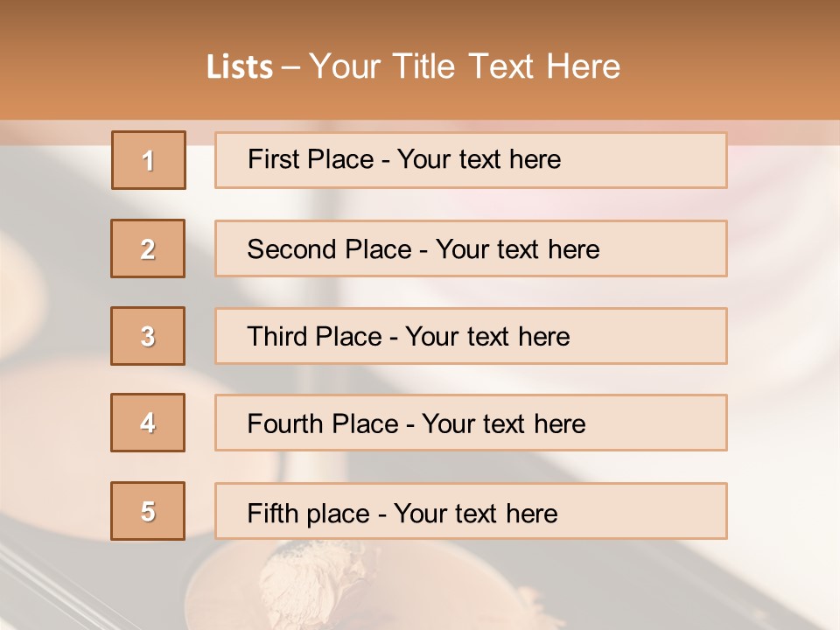Click the number 1 box
840x630 pixels.
(x=148, y=160)
